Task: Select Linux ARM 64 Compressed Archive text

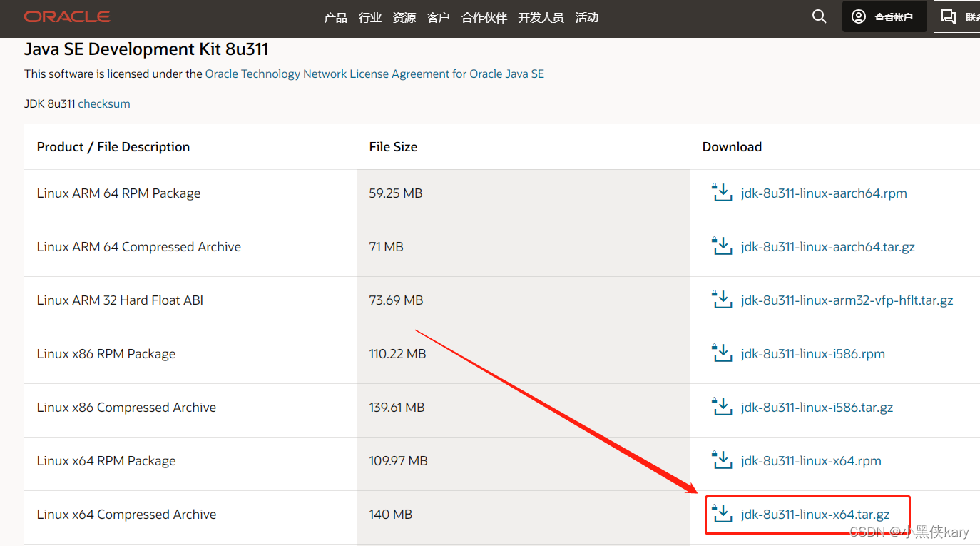Action: click(x=139, y=247)
